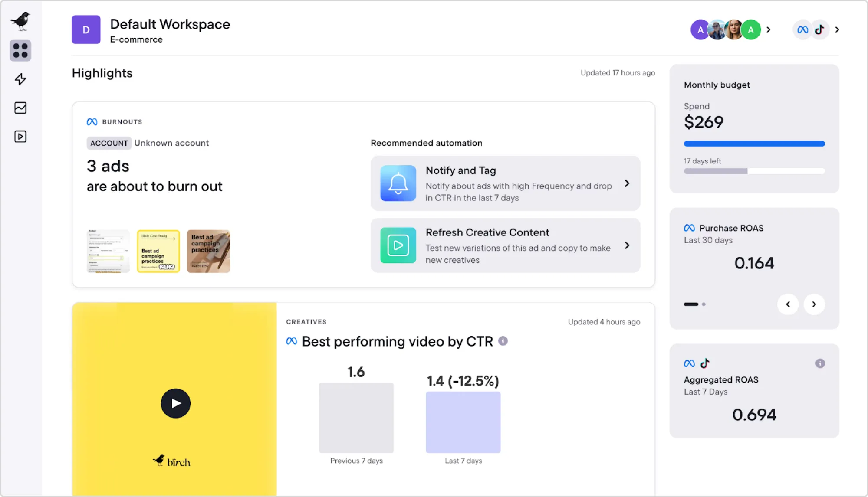Viewport: 868px width, 497px height.
Task: Open the dashboard grid view from the sidebar
Action: [20, 51]
